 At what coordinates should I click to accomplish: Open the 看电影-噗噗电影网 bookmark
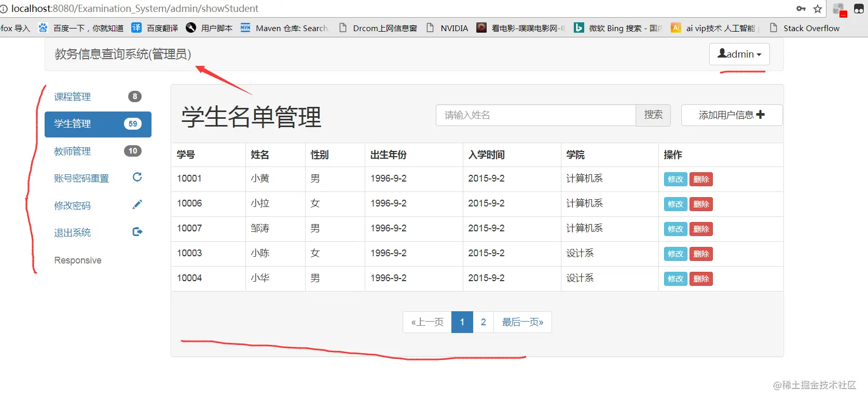pos(521,28)
